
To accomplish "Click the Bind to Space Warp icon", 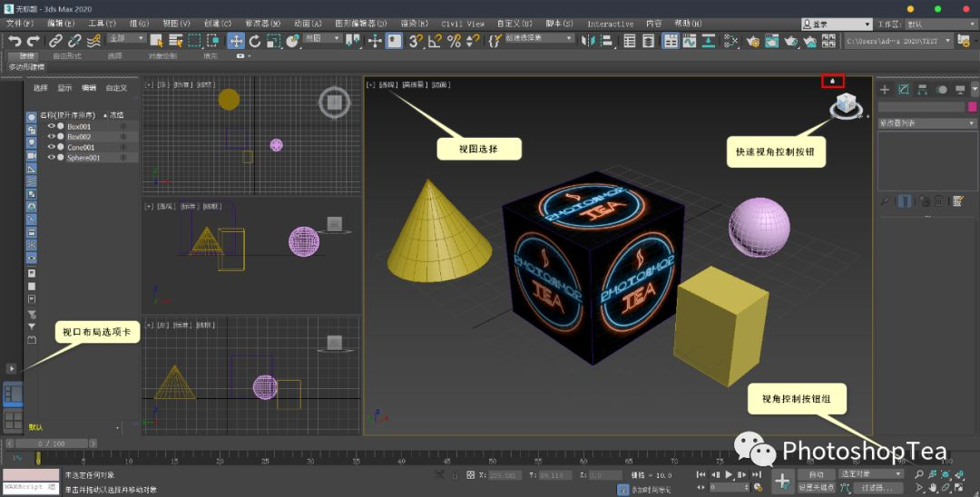I will click(x=93, y=41).
